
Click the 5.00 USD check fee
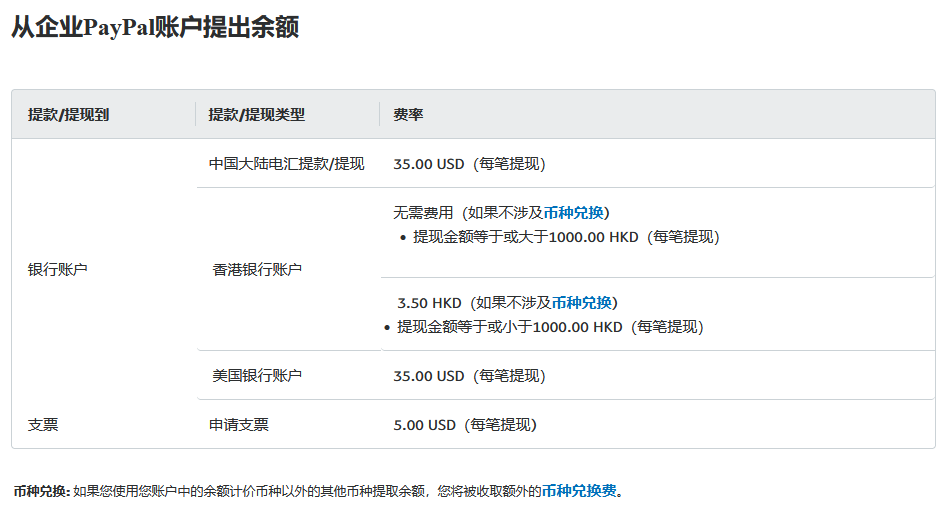(x=425, y=425)
